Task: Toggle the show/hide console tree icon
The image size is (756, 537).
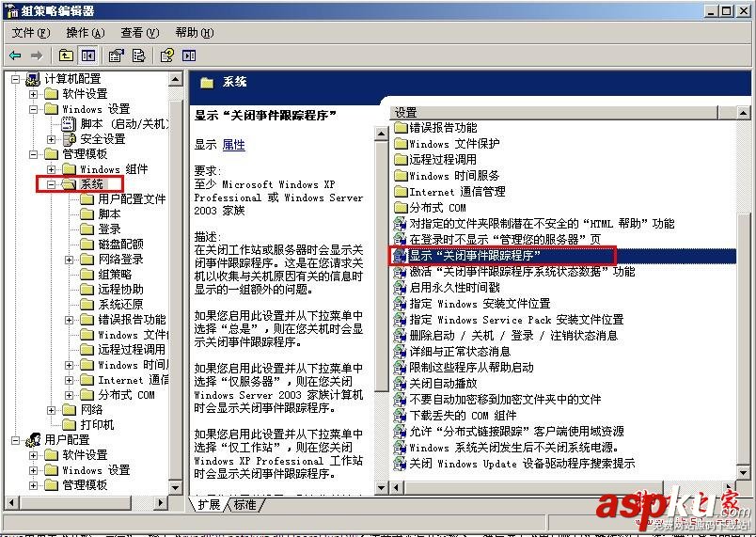Action: click(87, 55)
